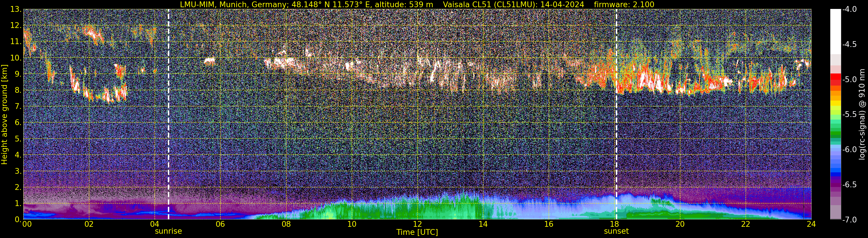This screenshot has height=238, width=868.
Task: Click the '-5.0' colorbar tick label
Action: [x=849, y=80]
